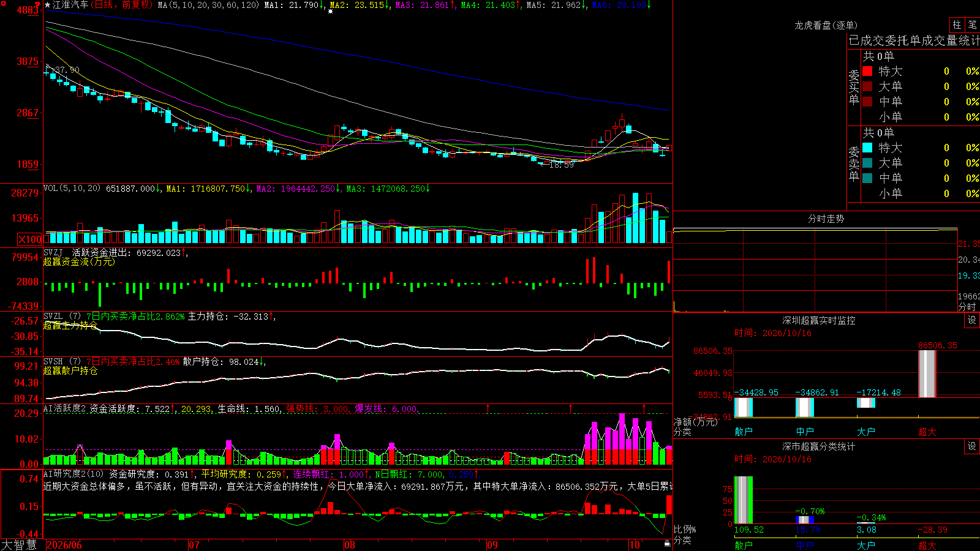
Task: Click the green 散户 109.52 ratio bar
Action: [744, 500]
